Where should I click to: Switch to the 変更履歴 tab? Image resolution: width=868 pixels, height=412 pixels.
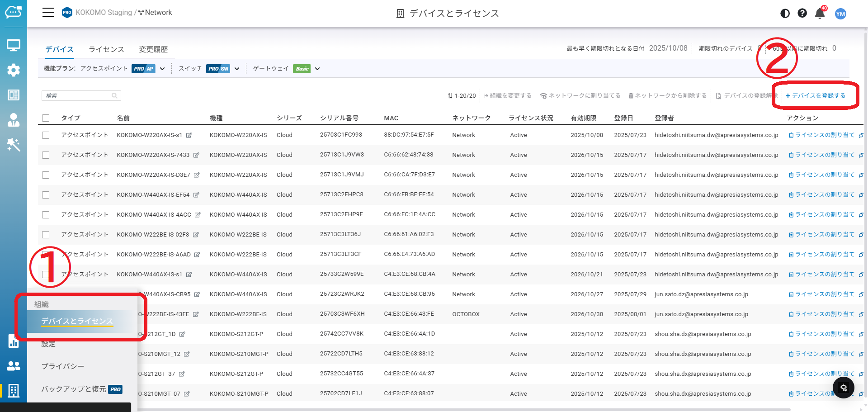click(x=153, y=49)
